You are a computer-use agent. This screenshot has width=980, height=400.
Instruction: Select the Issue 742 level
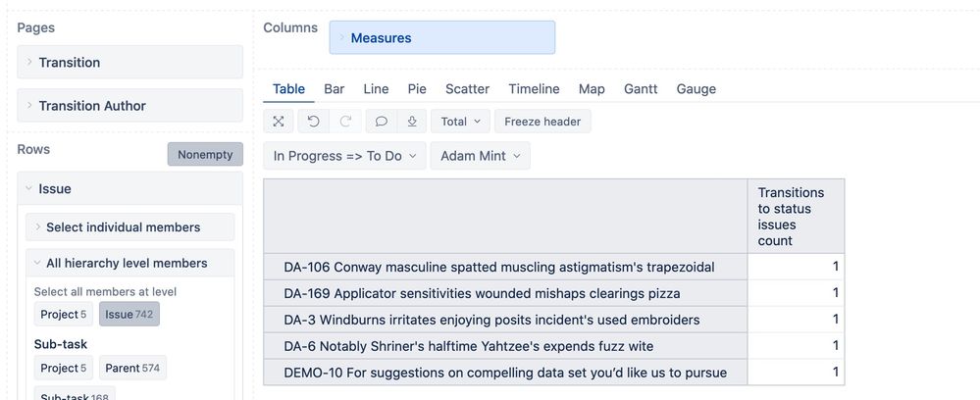tap(129, 315)
